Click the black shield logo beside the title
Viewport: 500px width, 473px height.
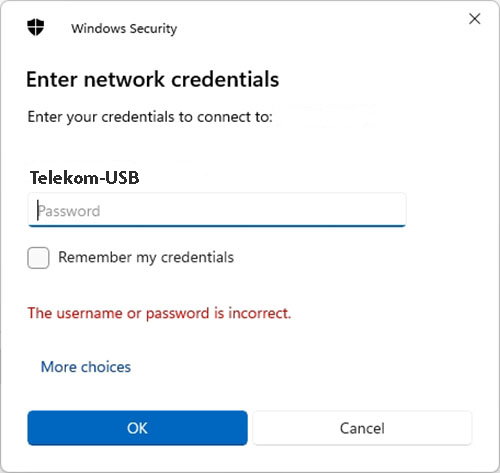point(35,27)
